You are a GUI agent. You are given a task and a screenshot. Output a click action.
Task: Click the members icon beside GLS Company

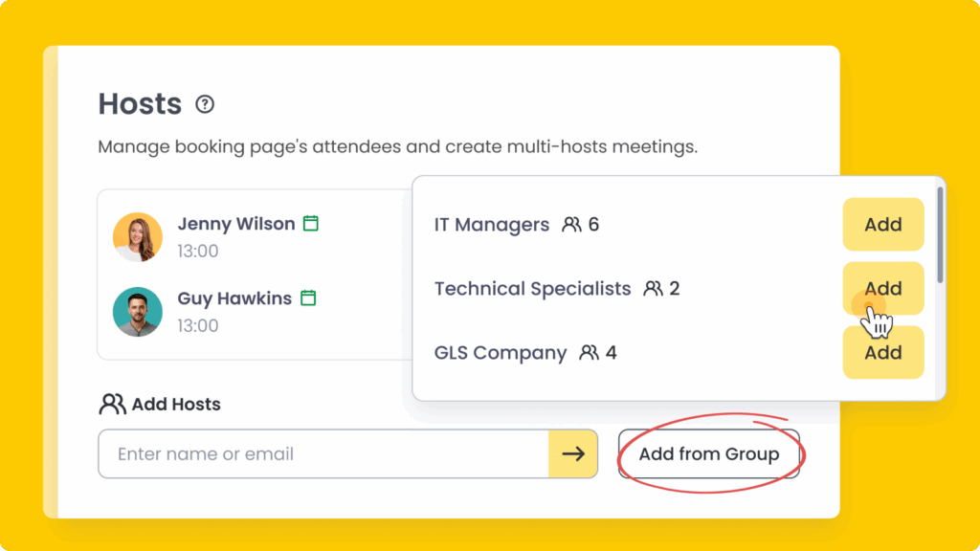pyautogui.click(x=590, y=353)
